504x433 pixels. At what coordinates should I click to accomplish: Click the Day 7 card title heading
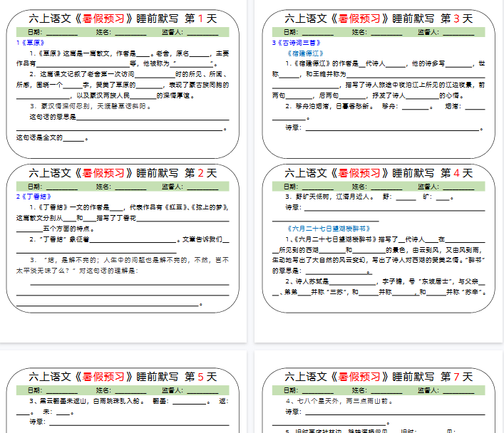tap(379, 377)
